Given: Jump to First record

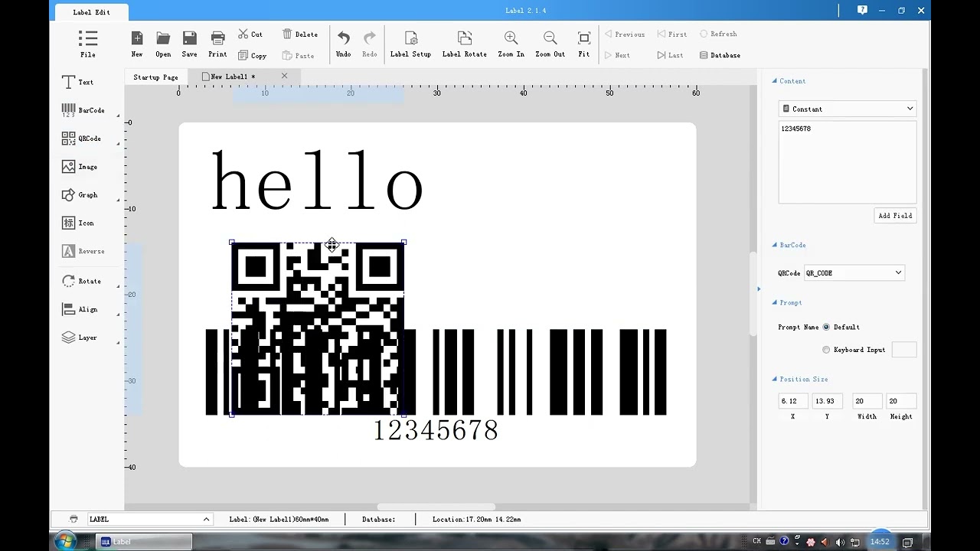Looking at the screenshot, I should pos(672,34).
